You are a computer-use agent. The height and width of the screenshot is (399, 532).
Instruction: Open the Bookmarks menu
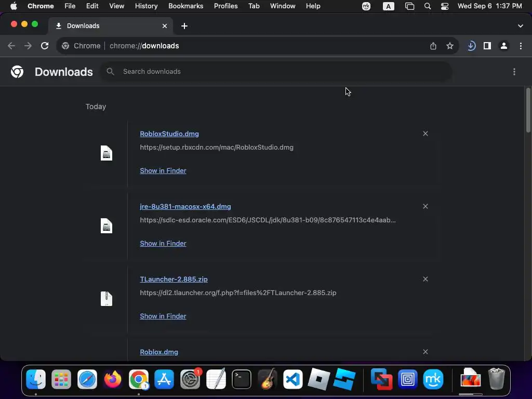186,6
